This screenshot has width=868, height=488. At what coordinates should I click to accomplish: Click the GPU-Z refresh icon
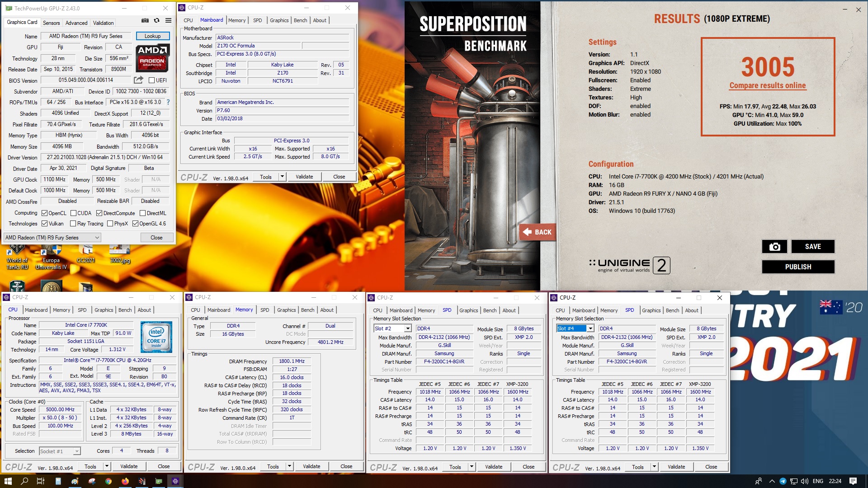click(156, 20)
